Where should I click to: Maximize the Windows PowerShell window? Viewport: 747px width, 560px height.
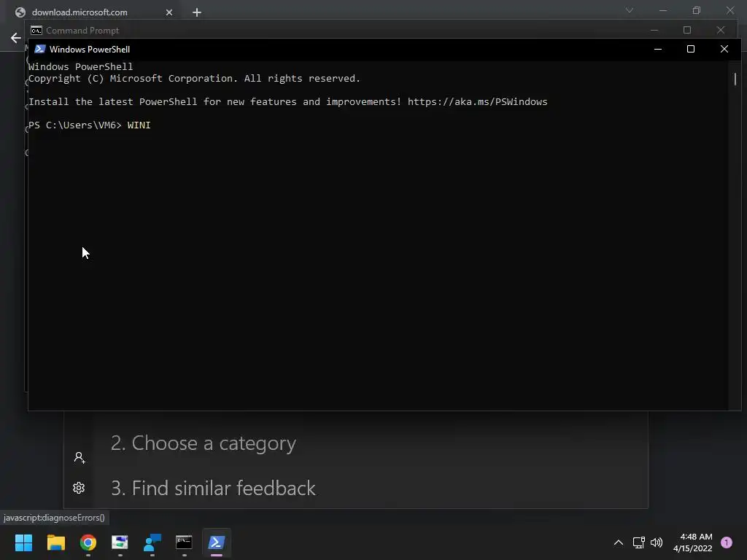[691, 49]
